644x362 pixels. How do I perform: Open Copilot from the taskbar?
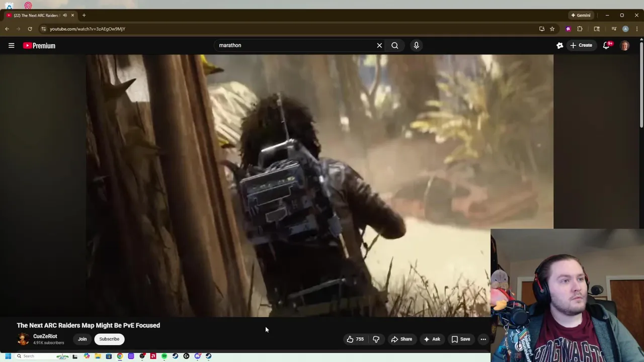tap(87, 356)
